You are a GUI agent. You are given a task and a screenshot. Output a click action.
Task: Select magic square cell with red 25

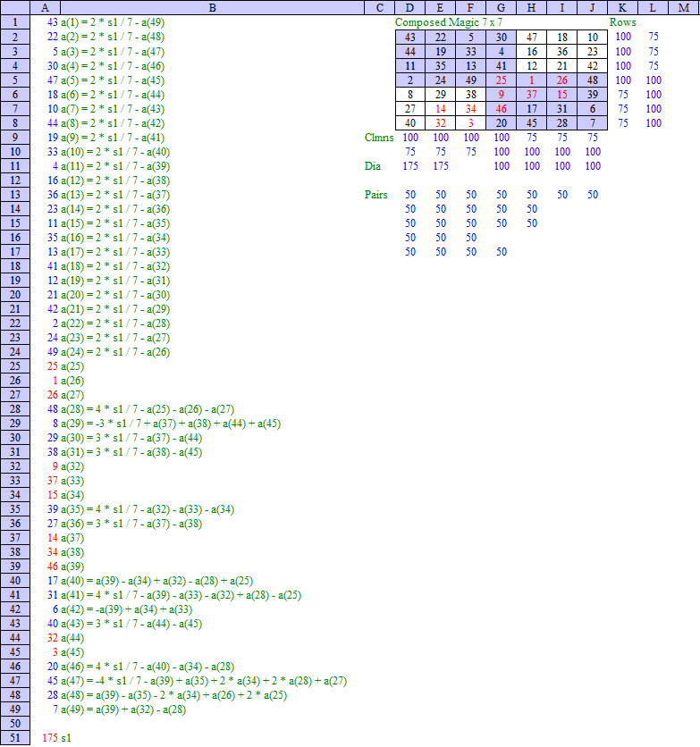[501, 80]
